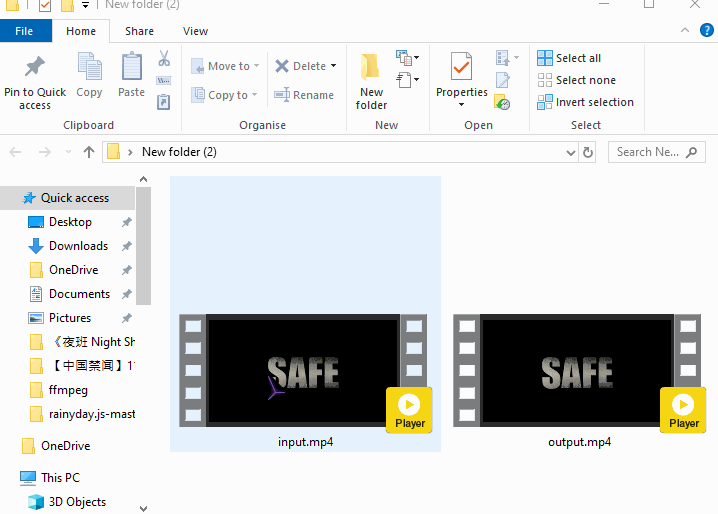Expand the Properties dropdown arrow
This screenshot has width=718, height=514.
click(x=461, y=104)
